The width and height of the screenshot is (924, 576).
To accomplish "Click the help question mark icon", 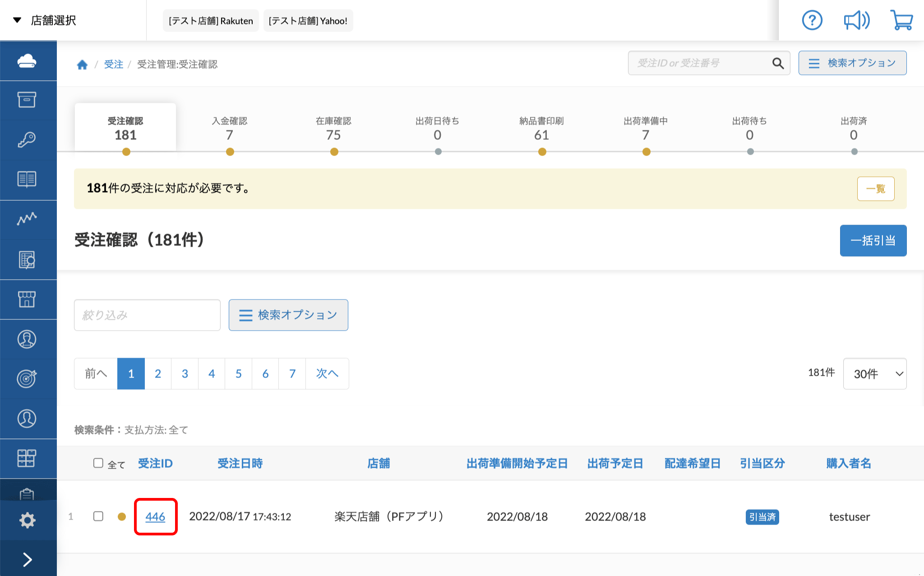I will [812, 20].
